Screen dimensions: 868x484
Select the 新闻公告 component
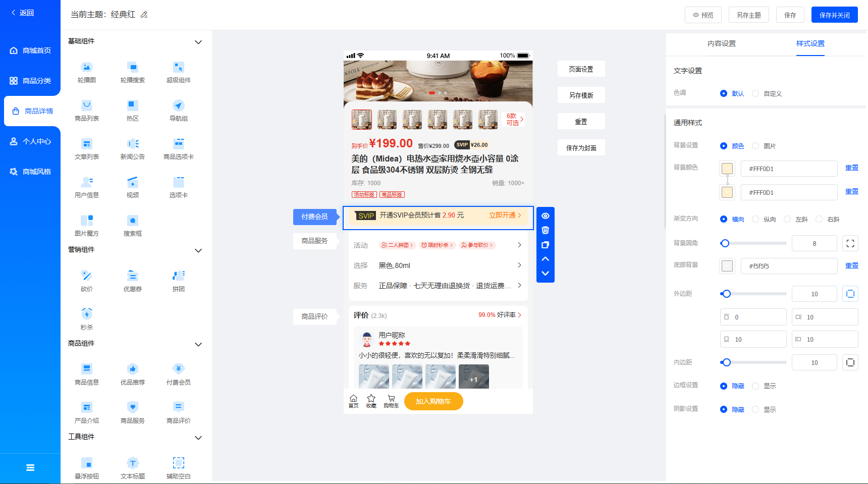click(133, 149)
